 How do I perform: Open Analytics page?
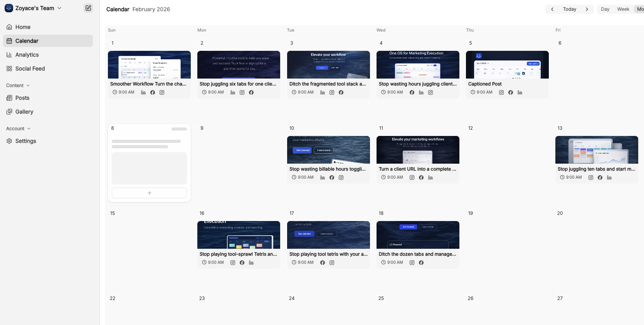pyautogui.click(x=48, y=55)
